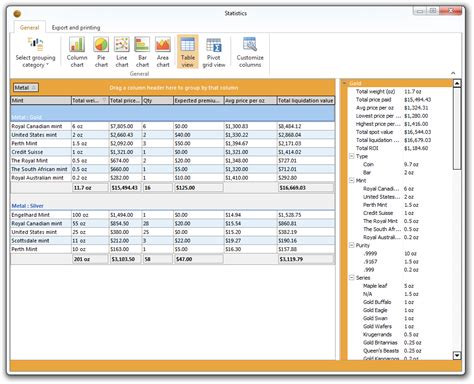Select United States mint row under Gold
The width and height of the screenshot is (474, 384).
pyautogui.click(x=173, y=135)
